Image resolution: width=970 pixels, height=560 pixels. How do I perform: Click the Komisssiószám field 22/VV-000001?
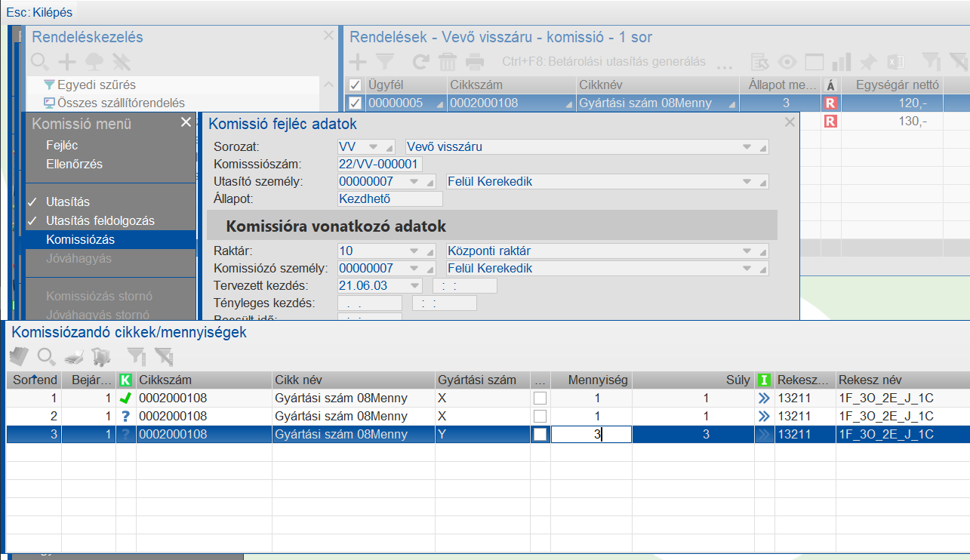[x=380, y=164]
